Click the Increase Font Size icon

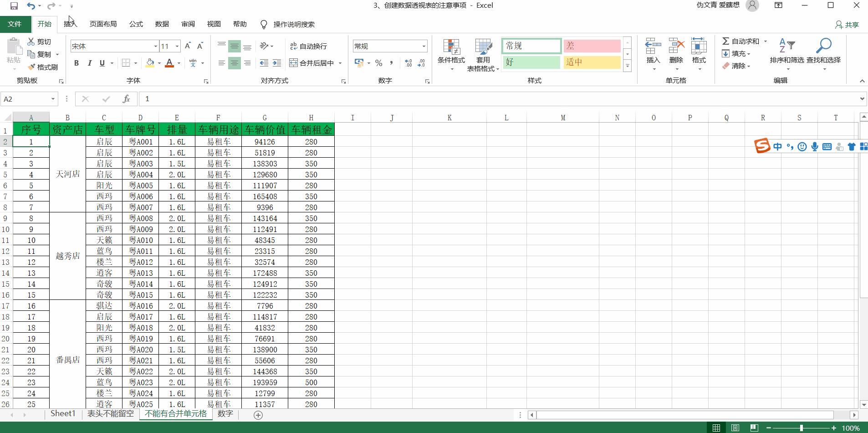[x=188, y=46]
